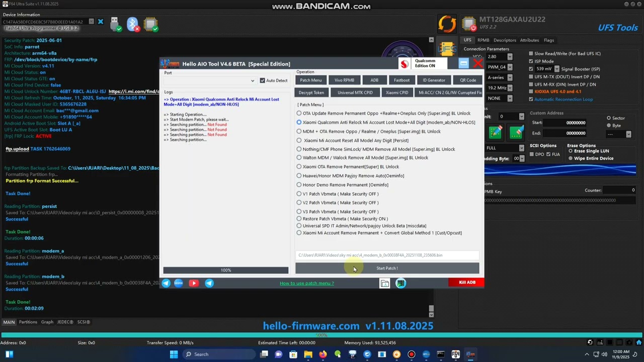Open the A-series dropdown
The width and height of the screenshot is (644, 362).
point(510,77)
